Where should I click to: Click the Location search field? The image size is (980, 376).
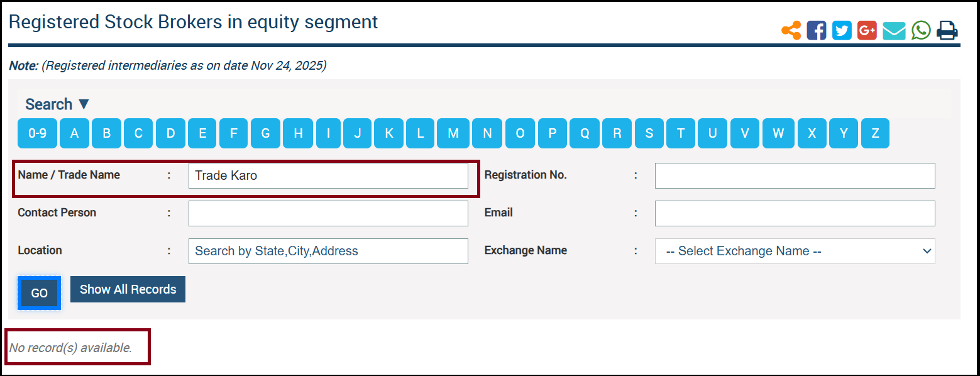click(x=328, y=251)
